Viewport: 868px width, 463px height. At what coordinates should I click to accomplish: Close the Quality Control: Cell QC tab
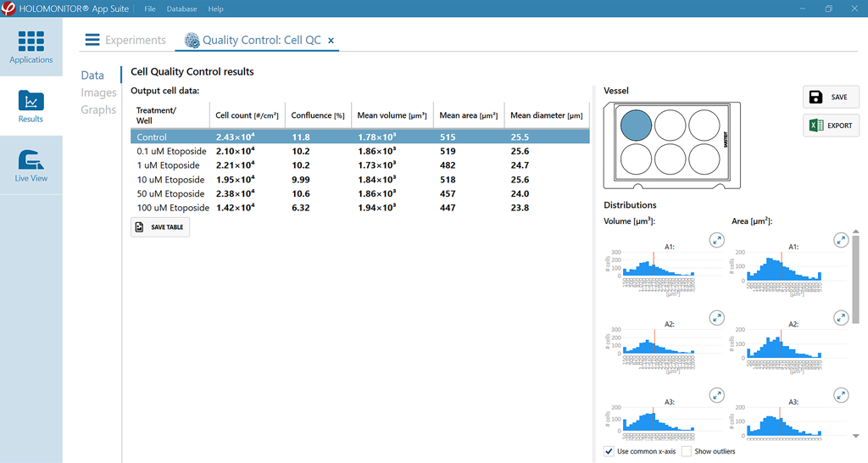pos(331,41)
